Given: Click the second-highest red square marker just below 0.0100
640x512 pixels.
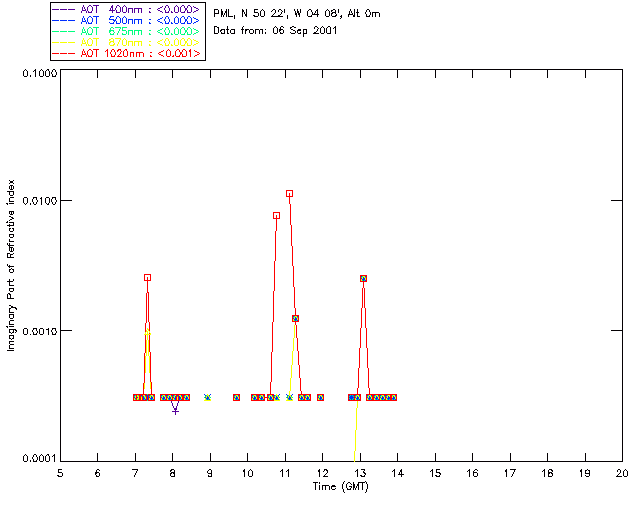Looking at the screenshot, I should 276,216.
